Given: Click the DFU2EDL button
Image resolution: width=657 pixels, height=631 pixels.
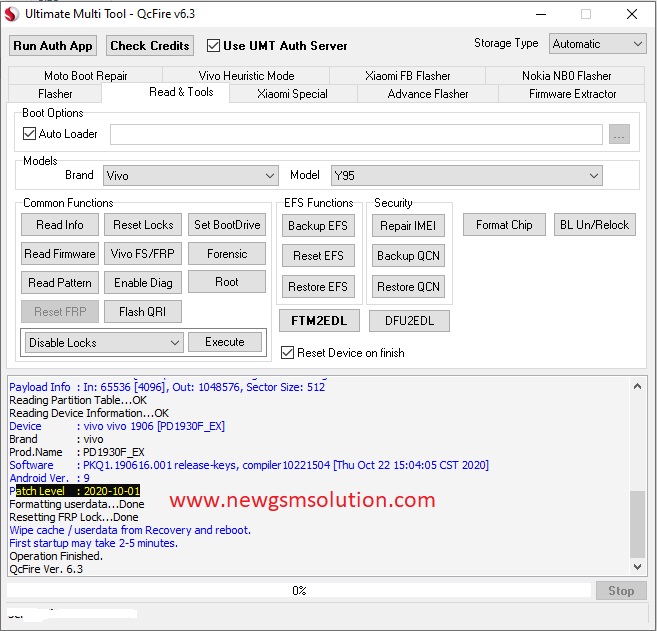Looking at the screenshot, I should pos(409,321).
